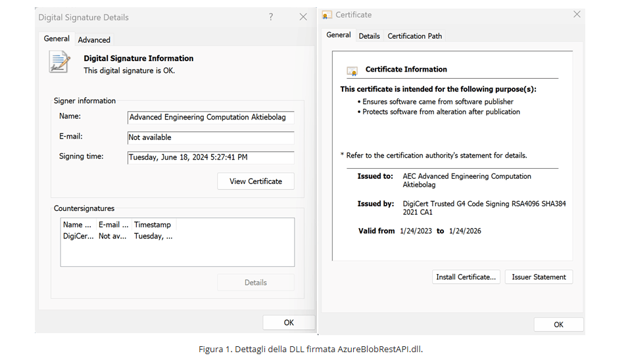628x364 pixels.
Task: Click the help question mark button
Action: click(271, 17)
